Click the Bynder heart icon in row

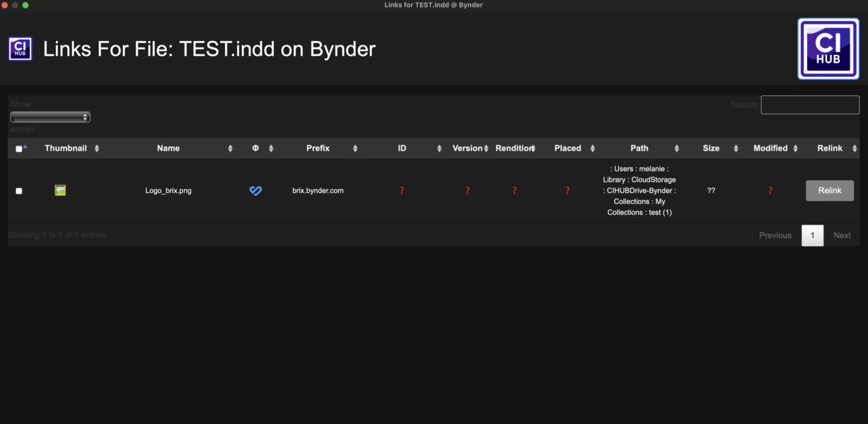pos(256,191)
